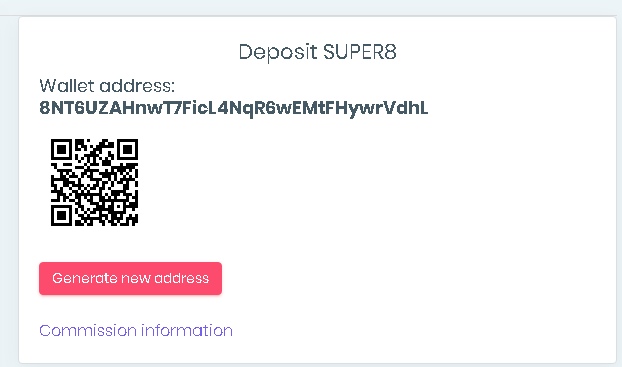The width and height of the screenshot is (622, 367).
Task: Open the Commission information link
Action: [x=136, y=330]
